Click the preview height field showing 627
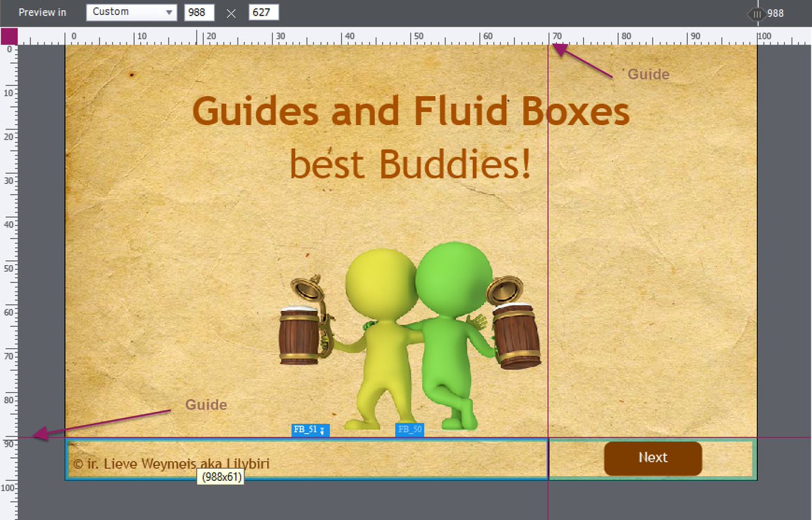812x520 pixels. point(263,12)
